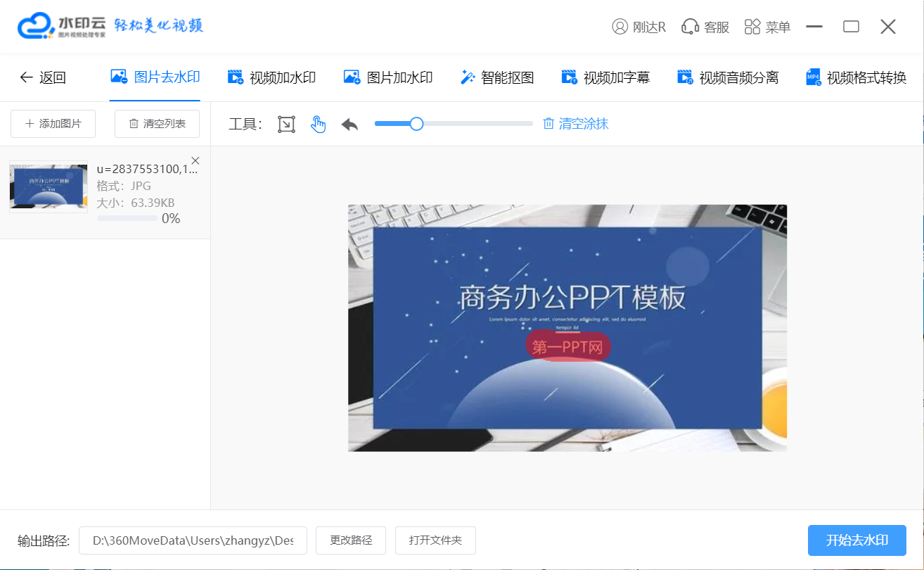Open 视频格式转换 tab
924x570 pixels.
point(856,77)
